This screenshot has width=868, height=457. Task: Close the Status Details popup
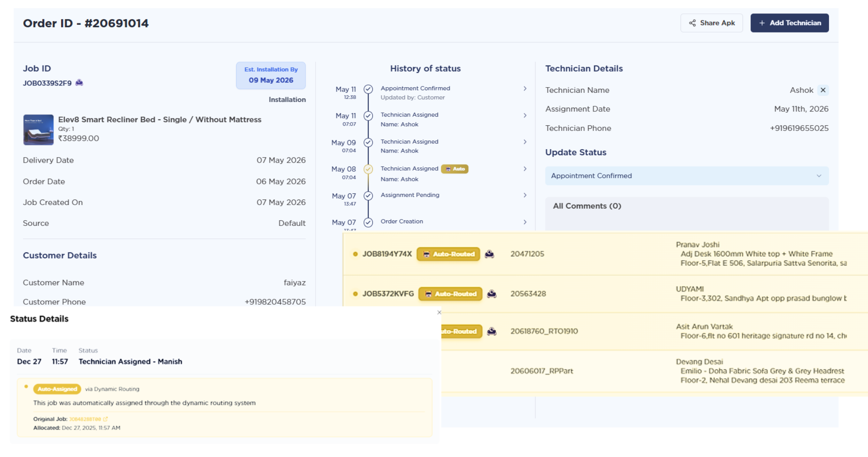(439, 312)
